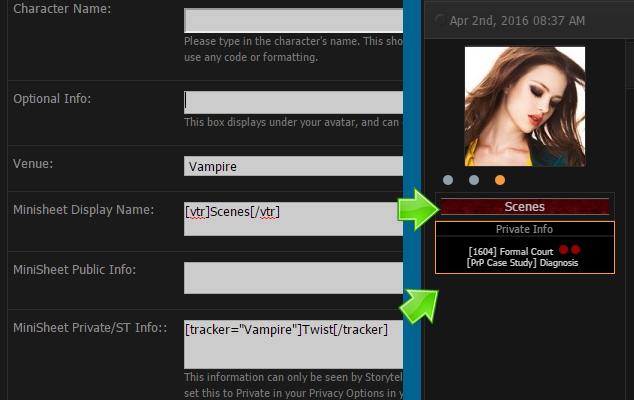
Task: Open the [1604] Formal Court link
Action: 512,250
